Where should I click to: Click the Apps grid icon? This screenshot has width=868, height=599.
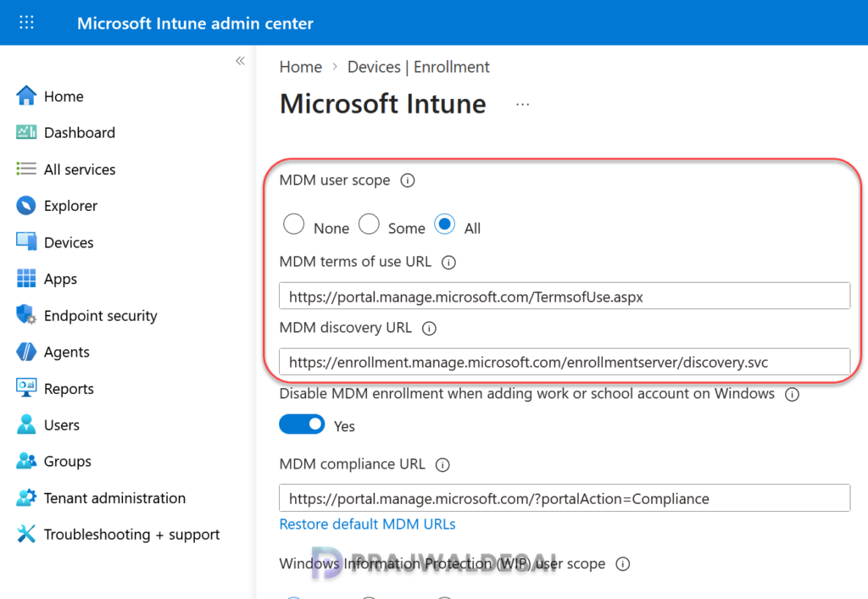tap(26, 278)
